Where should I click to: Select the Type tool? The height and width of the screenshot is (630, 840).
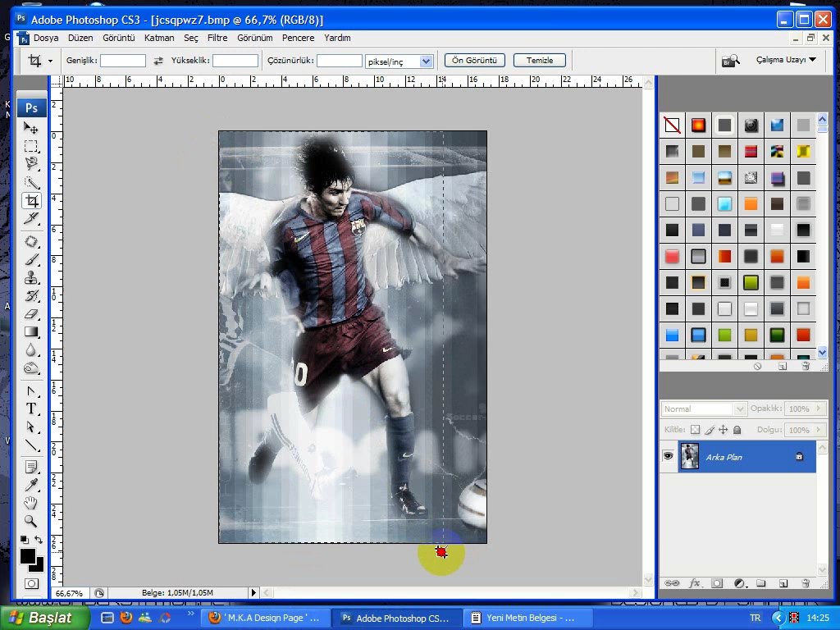tap(31, 409)
